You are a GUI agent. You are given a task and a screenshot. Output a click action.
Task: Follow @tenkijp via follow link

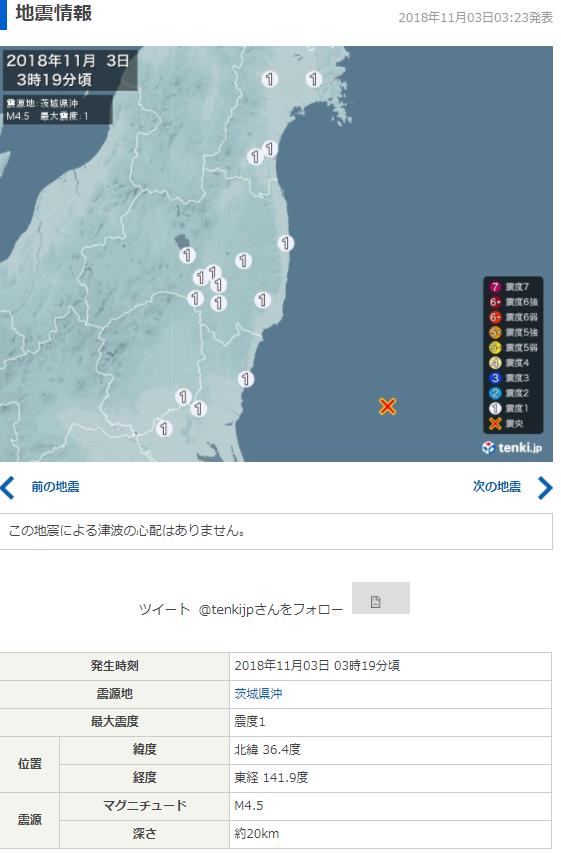coord(271,609)
